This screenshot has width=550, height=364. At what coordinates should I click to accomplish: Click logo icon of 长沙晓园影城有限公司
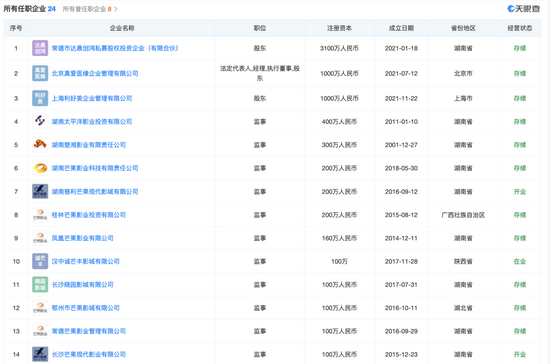click(40, 284)
